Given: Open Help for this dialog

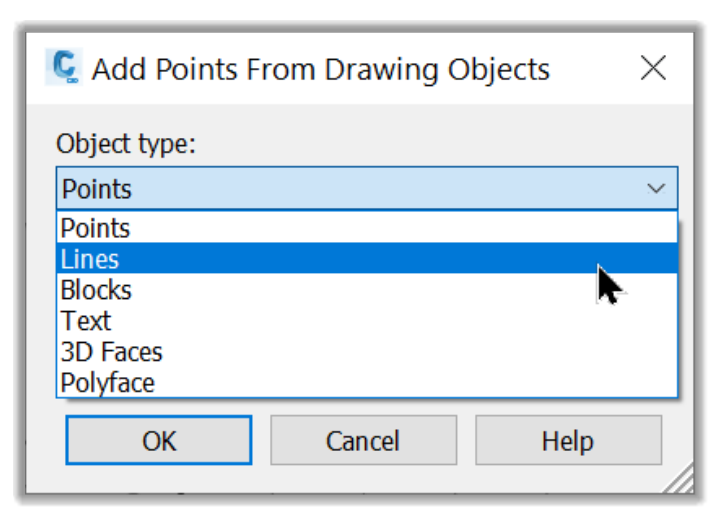Looking at the screenshot, I should click(x=568, y=440).
